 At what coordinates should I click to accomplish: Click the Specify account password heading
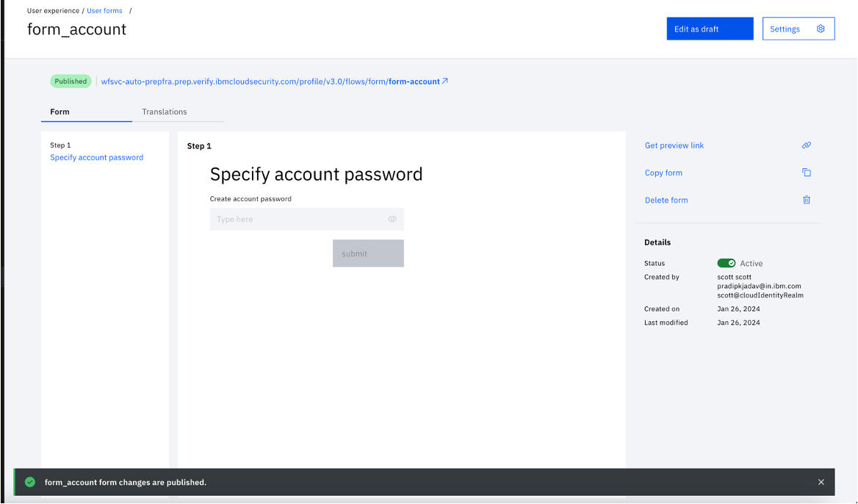tap(317, 174)
